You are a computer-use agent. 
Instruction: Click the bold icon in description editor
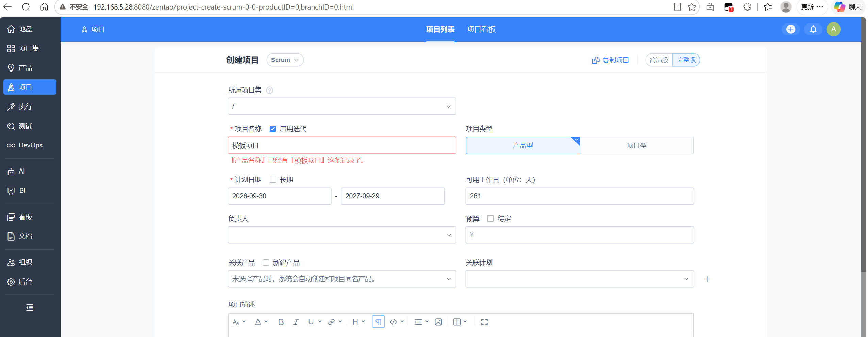(x=281, y=322)
